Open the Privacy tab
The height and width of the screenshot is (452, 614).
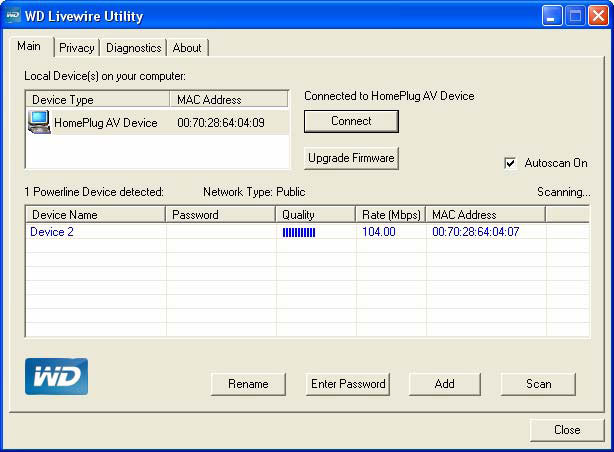[77, 48]
